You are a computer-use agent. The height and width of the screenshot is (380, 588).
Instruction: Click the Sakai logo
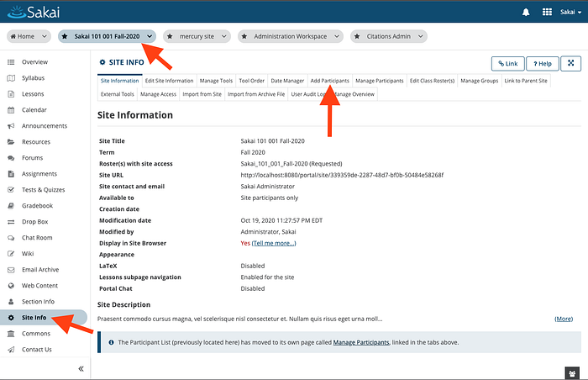tap(33, 13)
